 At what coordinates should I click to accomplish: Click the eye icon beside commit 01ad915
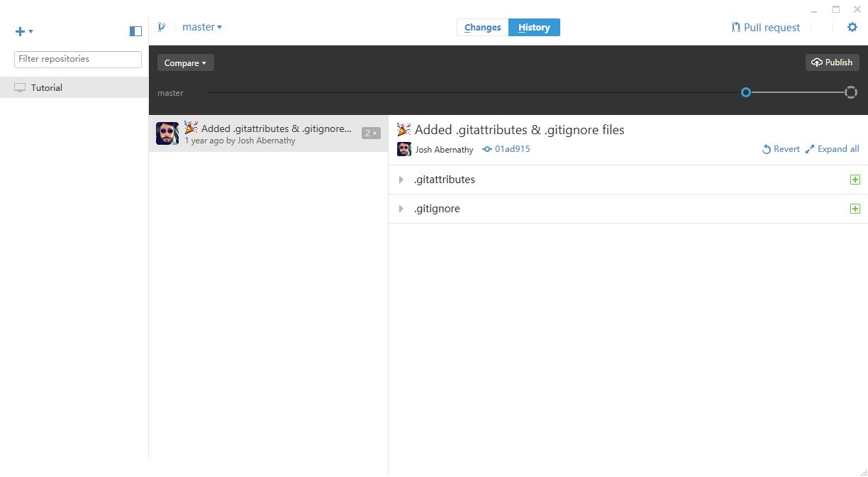486,149
